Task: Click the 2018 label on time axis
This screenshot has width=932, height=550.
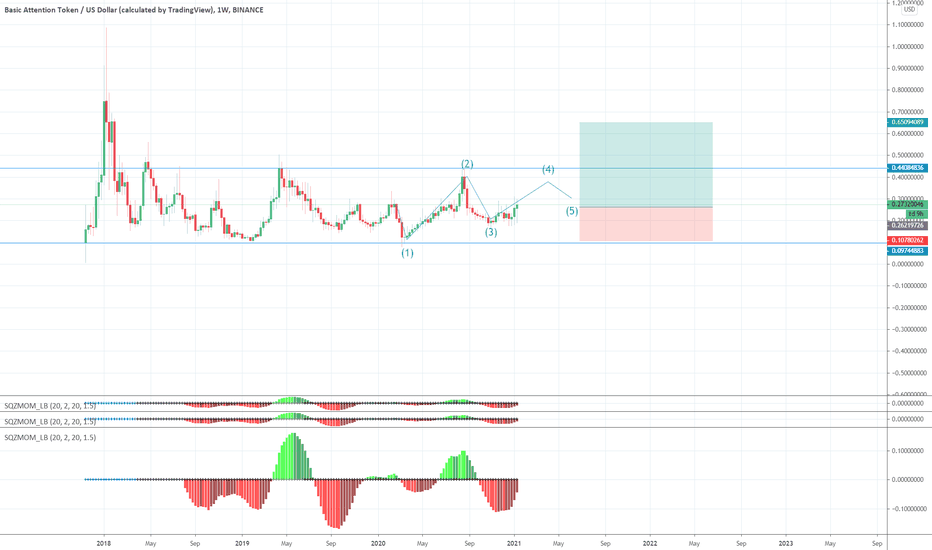Action: click(x=104, y=543)
